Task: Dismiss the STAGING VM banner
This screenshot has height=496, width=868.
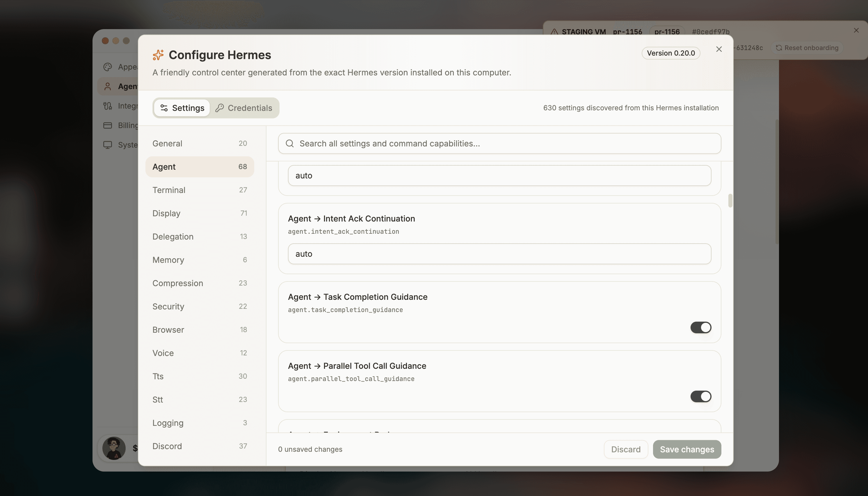Action: 856,31
